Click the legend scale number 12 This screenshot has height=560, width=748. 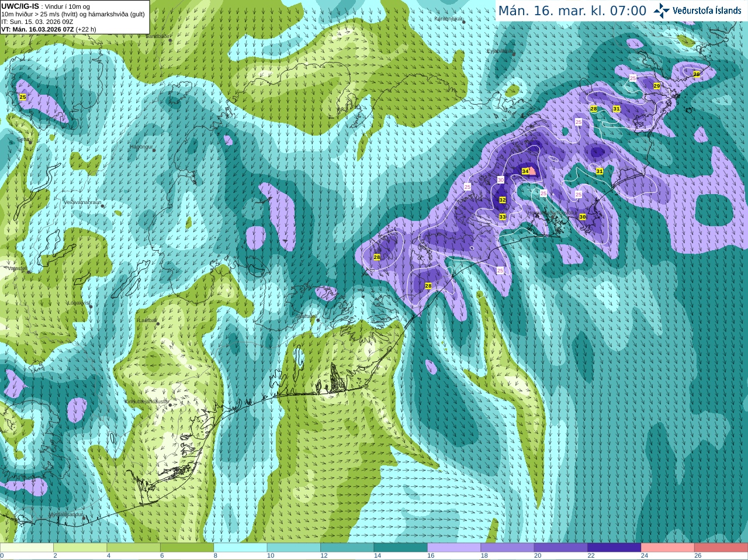point(324,556)
